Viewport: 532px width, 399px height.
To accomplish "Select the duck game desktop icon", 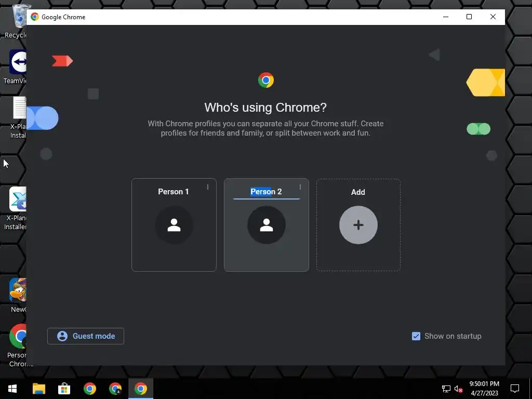I will click(18, 295).
